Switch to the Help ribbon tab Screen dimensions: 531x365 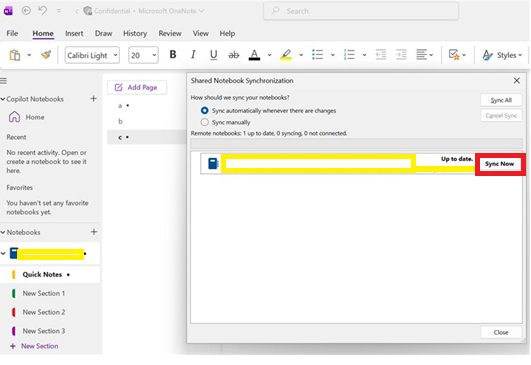227,33
